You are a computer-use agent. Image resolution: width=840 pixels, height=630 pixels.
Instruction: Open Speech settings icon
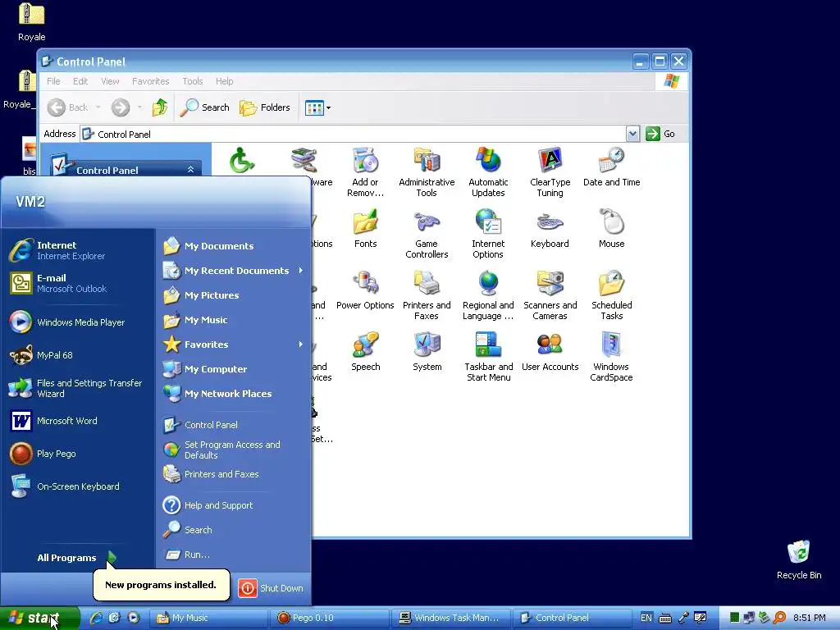tap(365, 351)
